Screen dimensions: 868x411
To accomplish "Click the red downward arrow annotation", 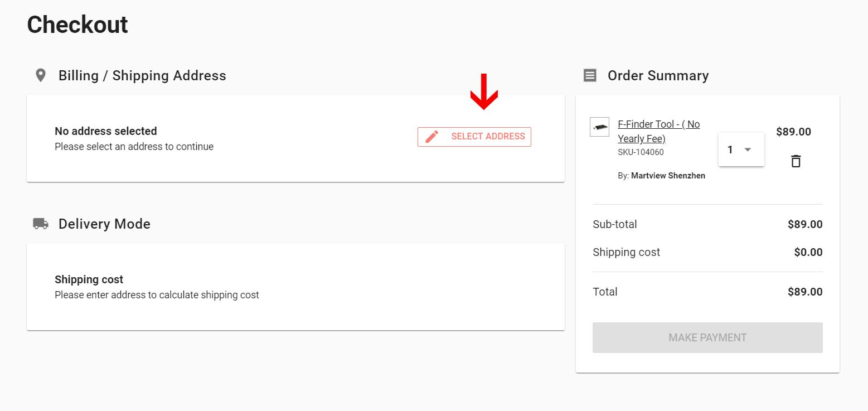I will click(484, 92).
